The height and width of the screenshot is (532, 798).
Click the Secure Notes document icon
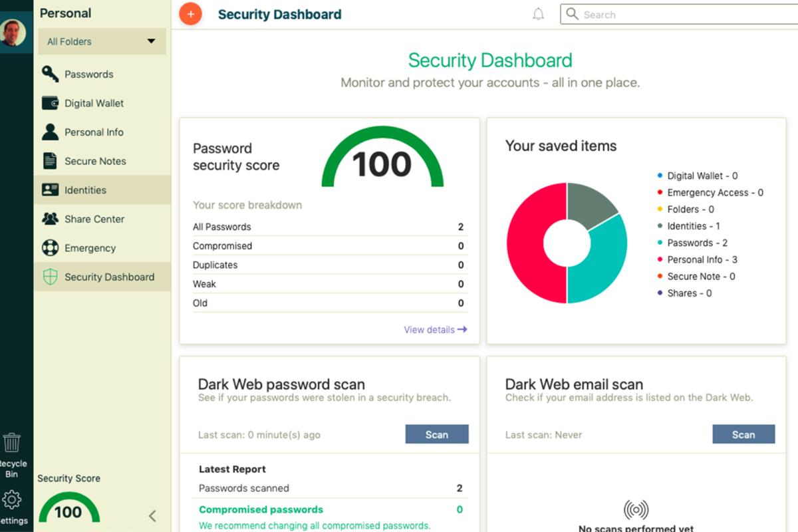50,161
